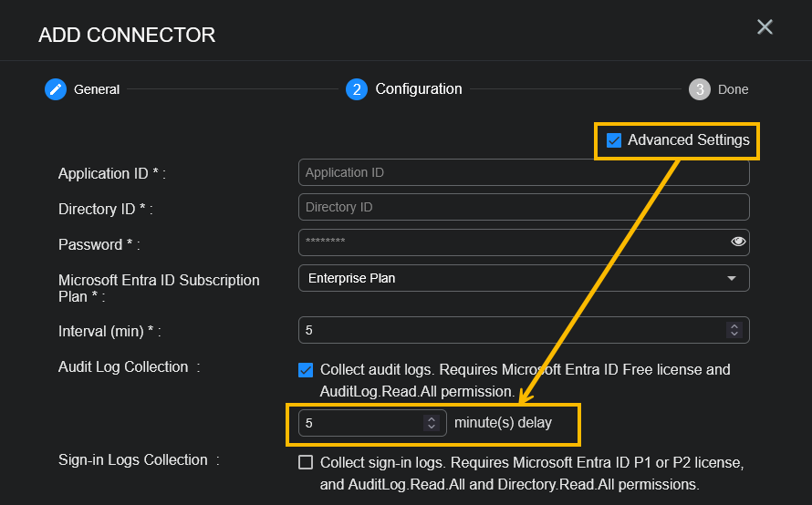The height and width of the screenshot is (505, 812).
Task: Focus the Application ID text field
Action: point(524,172)
